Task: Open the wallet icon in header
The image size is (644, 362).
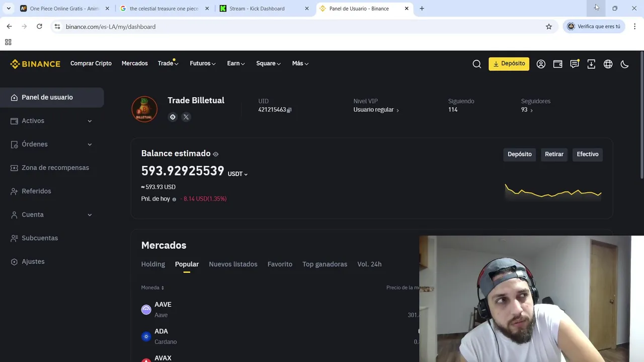Action: (x=557, y=64)
